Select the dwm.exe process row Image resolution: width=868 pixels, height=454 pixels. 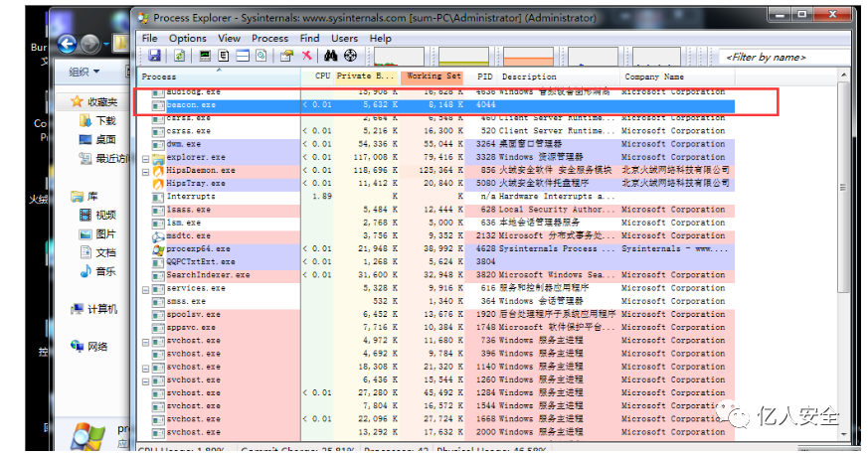tap(435, 144)
